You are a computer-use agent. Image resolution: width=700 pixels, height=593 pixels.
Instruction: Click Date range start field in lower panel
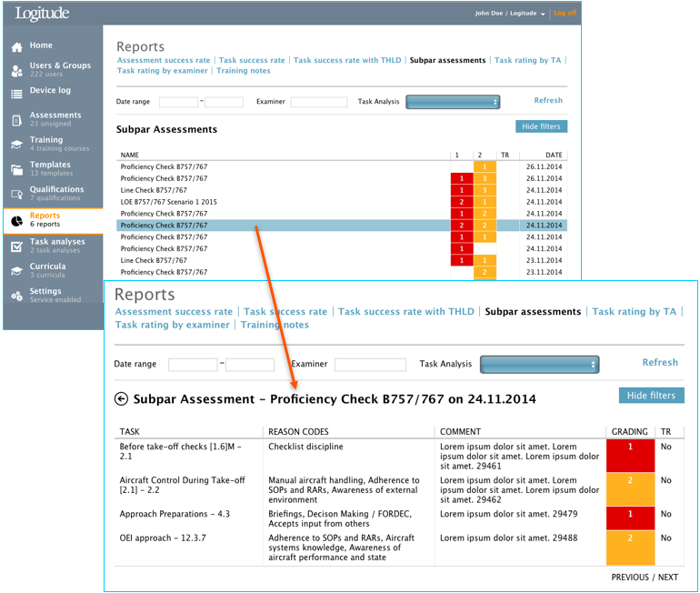click(x=193, y=365)
